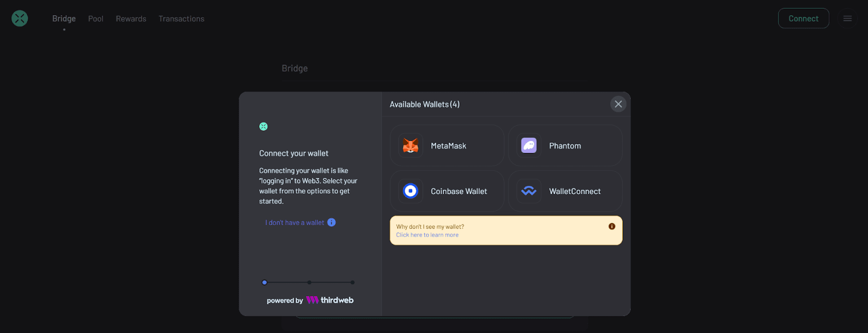This screenshot has width=868, height=333.
Task: Click the 'I don't have a wallet' link
Action: 295,222
